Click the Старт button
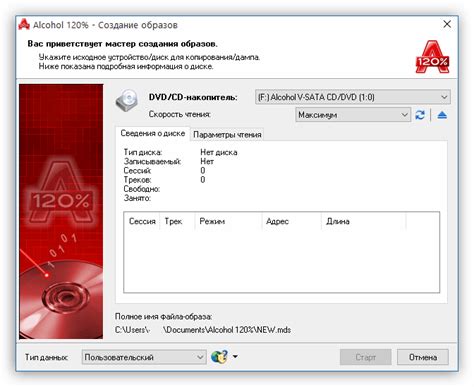This screenshot has height=387, width=474. click(x=366, y=357)
